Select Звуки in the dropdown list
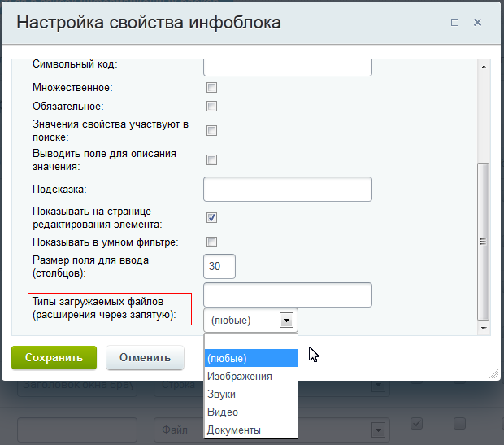Image resolution: width=504 pixels, height=445 pixels. 251,395
